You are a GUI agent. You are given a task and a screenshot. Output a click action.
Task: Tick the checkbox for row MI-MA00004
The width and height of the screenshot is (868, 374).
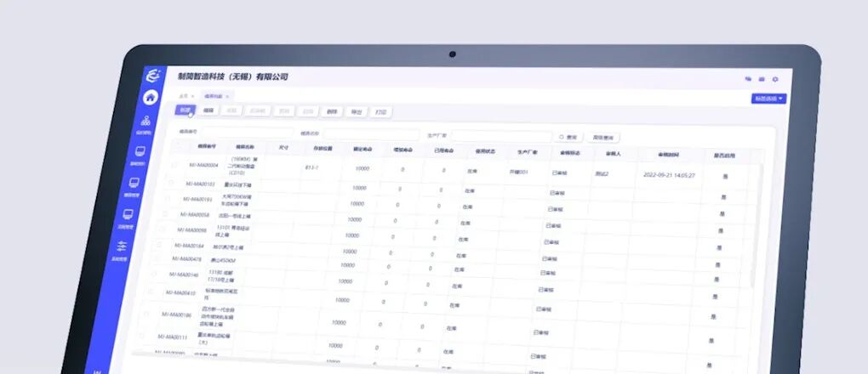175,164
